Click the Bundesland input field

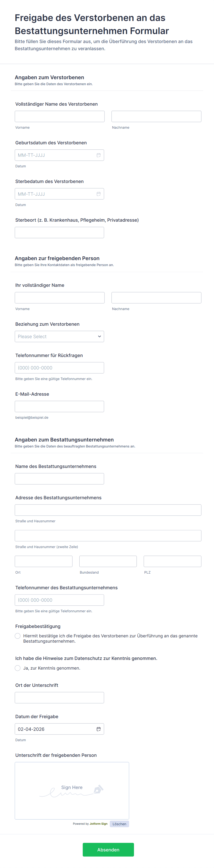pyautogui.click(x=108, y=561)
